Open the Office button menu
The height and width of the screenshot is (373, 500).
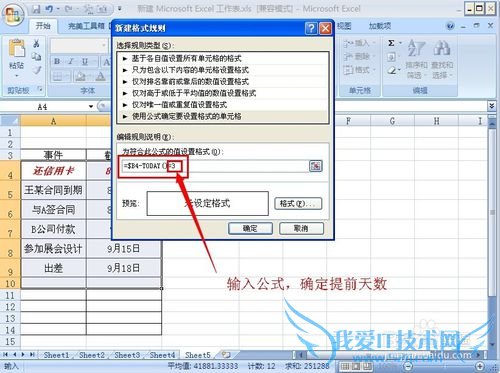click(x=13, y=15)
